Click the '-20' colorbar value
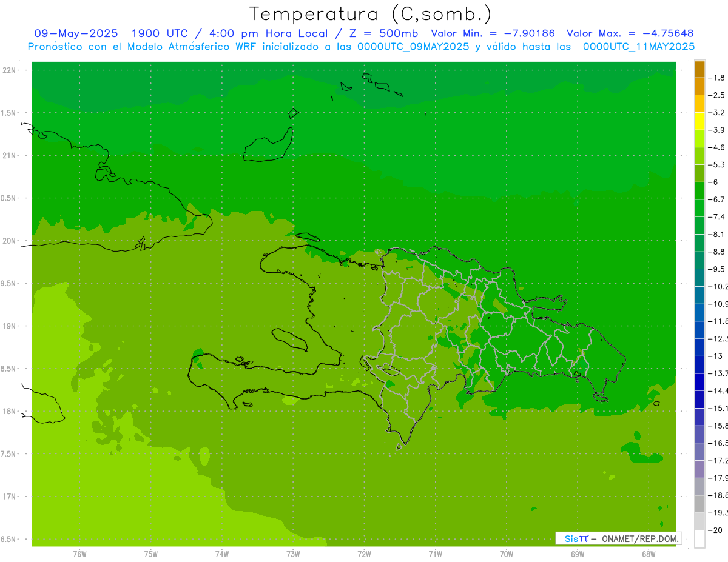The width and height of the screenshot is (728, 562). pyautogui.click(x=715, y=530)
